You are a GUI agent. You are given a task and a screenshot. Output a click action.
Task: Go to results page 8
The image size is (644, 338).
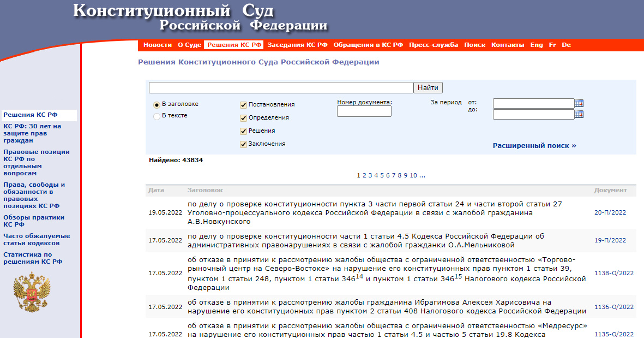tap(400, 176)
